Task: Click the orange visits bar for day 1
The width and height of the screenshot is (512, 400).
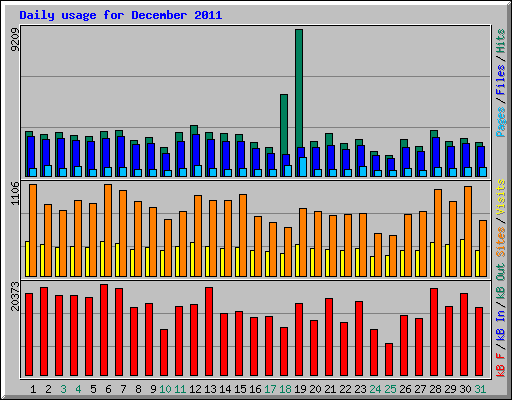Action: tap(33, 230)
